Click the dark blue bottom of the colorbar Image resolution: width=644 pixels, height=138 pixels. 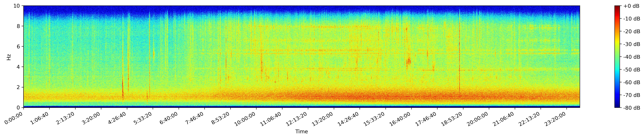click(x=617, y=106)
